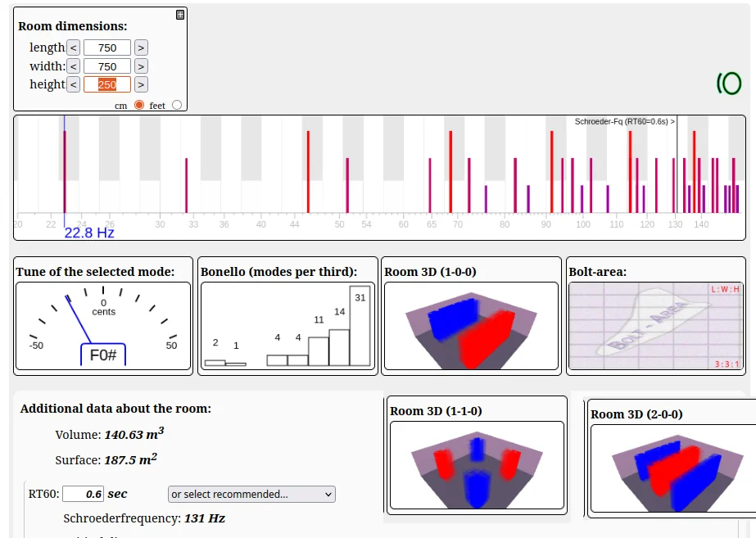Focus the length input field

point(107,47)
